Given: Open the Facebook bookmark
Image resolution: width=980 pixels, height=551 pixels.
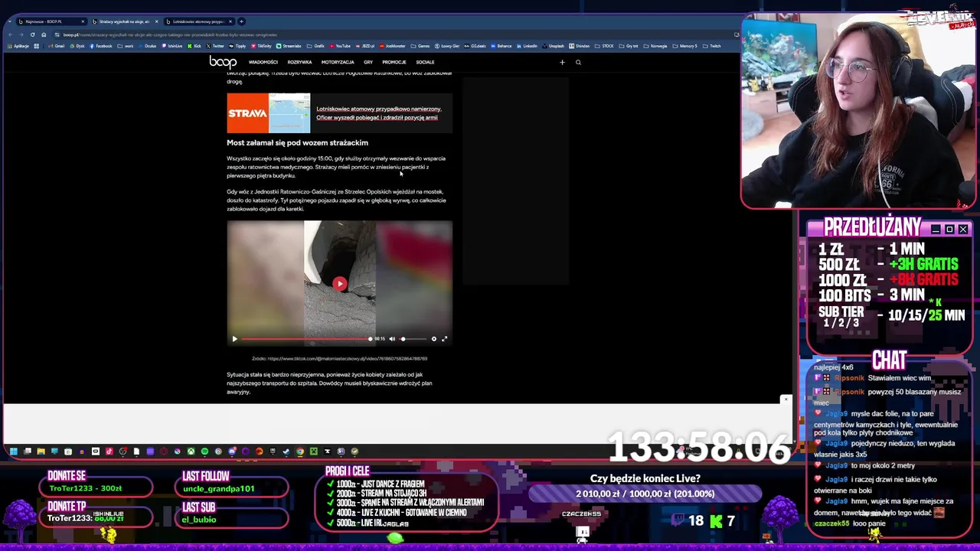Looking at the screenshot, I should click(x=101, y=46).
